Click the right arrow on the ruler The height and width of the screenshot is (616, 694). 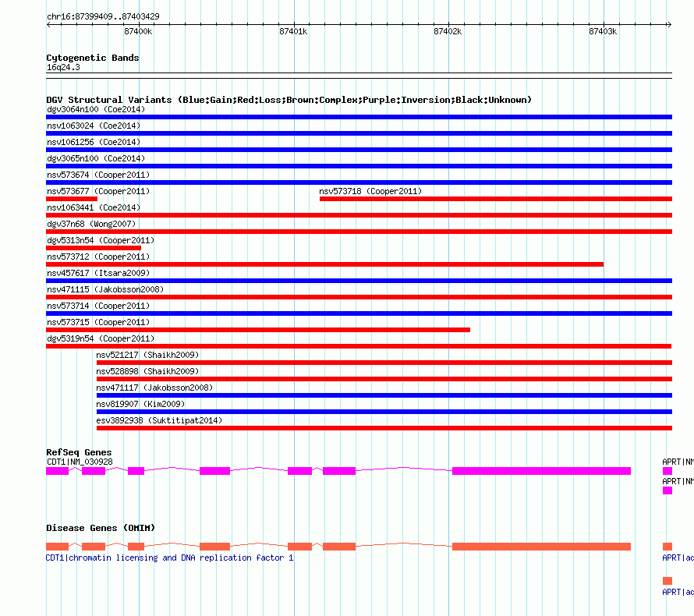tap(670, 24)
